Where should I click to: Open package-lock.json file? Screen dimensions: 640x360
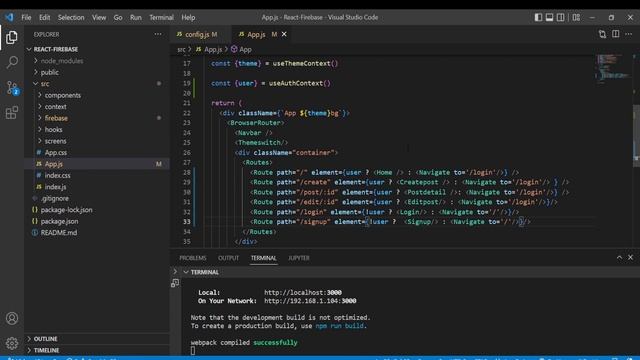pyautogui.click(x=97, y=209)
